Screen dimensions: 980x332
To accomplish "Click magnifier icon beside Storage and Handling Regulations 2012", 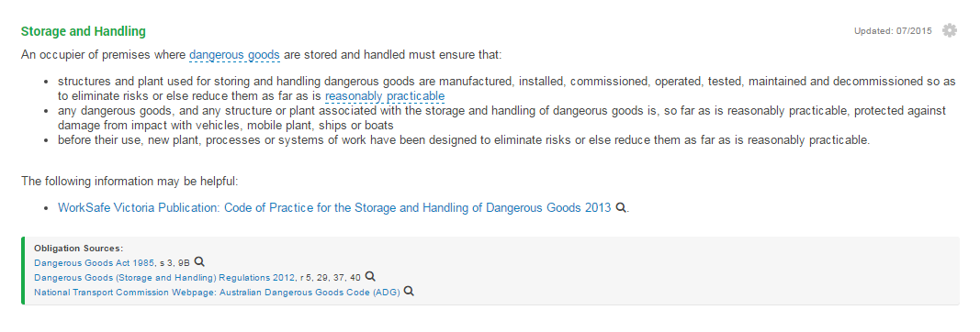I will 370,276.
